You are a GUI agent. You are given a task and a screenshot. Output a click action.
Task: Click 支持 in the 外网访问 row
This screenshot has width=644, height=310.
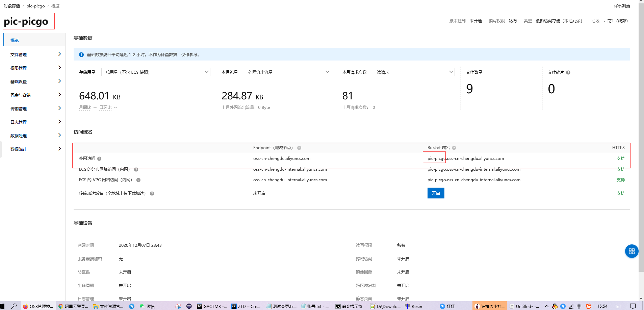621,159
